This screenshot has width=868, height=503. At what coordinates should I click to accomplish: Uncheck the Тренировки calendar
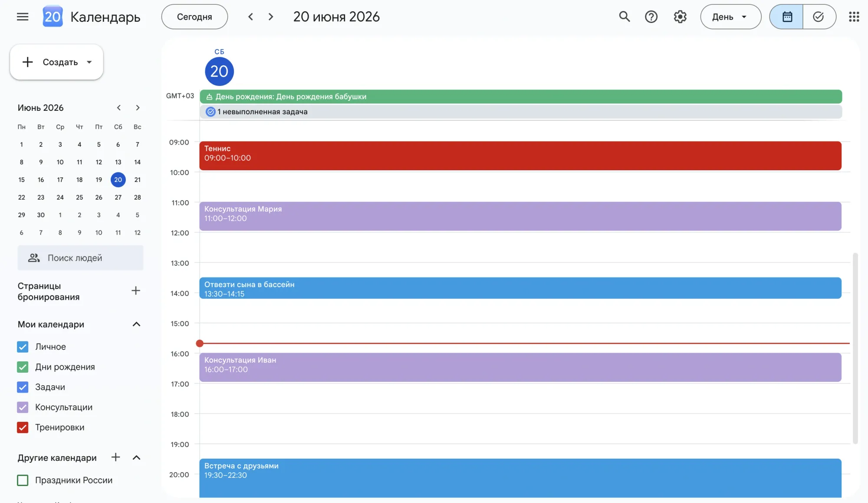coord(23,427)
